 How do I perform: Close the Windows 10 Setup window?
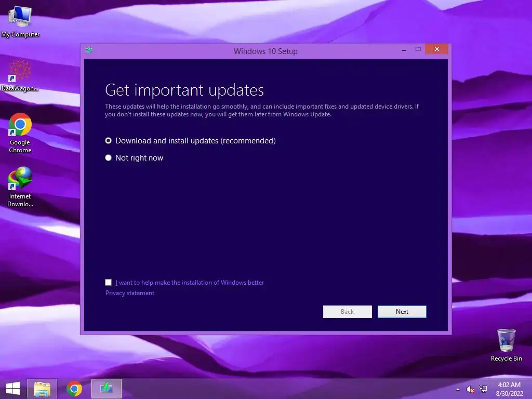pos(436,49)
